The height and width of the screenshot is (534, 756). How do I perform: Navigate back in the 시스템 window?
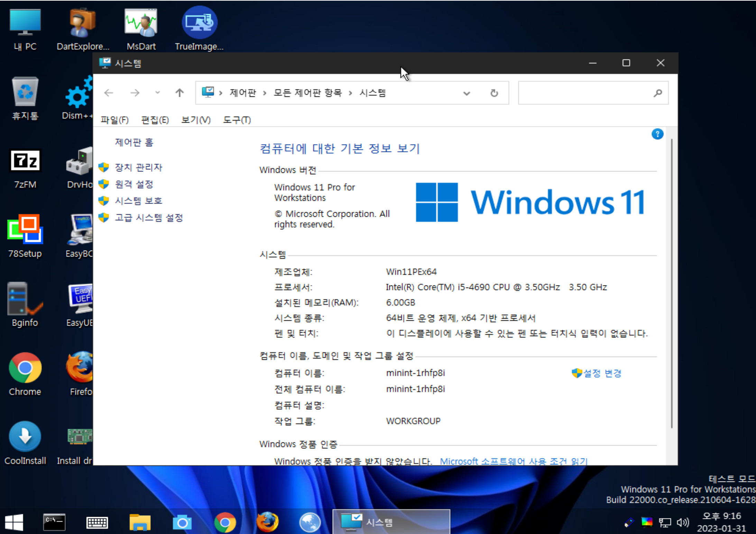(109, 93)
